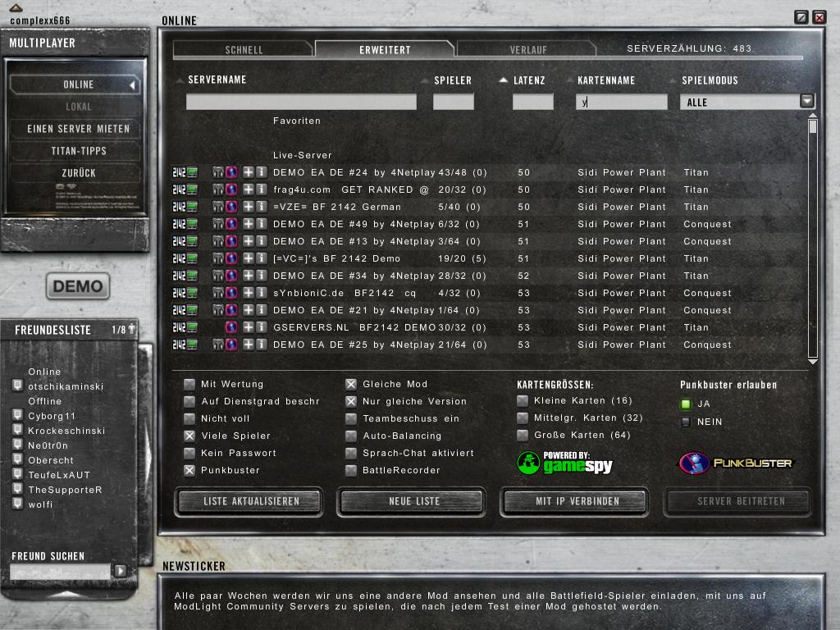Open Titan-Tipps from the menu

[78, 151]
